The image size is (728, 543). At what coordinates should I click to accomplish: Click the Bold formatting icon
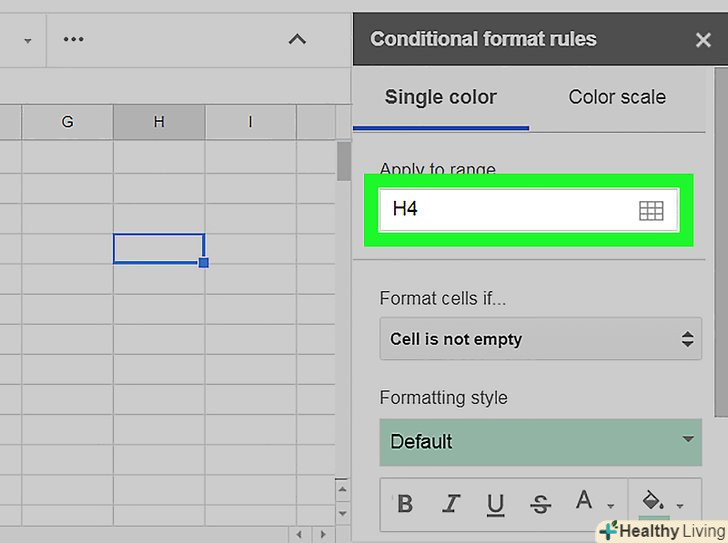tap(405, 504)
